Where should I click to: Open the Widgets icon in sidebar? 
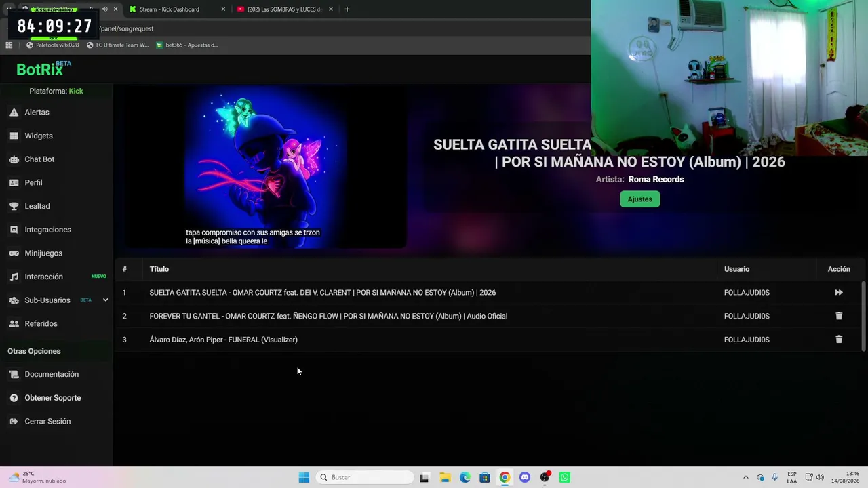coord(14,136)
